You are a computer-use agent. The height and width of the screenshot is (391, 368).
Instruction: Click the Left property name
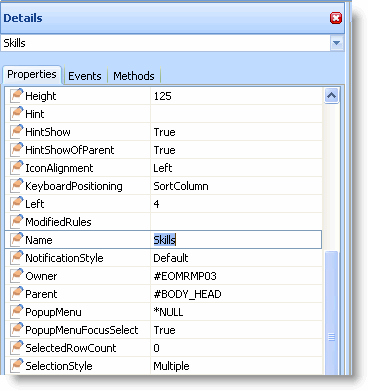pos(35,204)
